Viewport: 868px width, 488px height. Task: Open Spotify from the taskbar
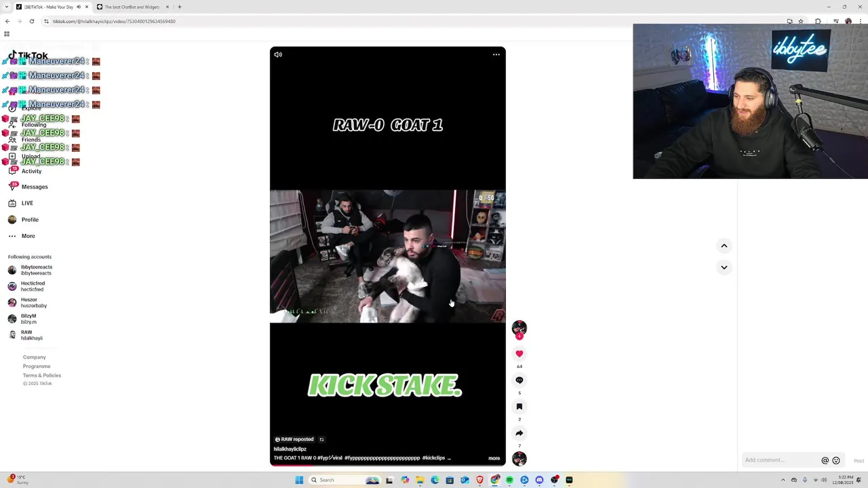pyautogui.click(x=509, y=480)
